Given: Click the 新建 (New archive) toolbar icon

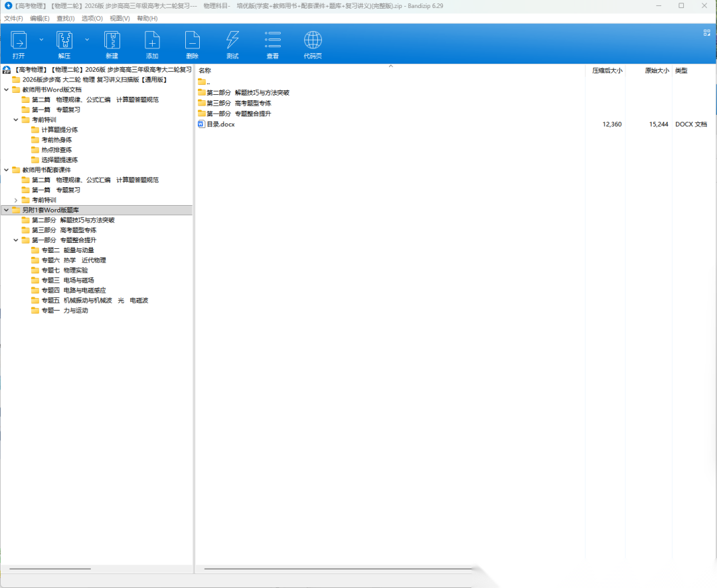Looking at the screenshot, I should point(112,41).
